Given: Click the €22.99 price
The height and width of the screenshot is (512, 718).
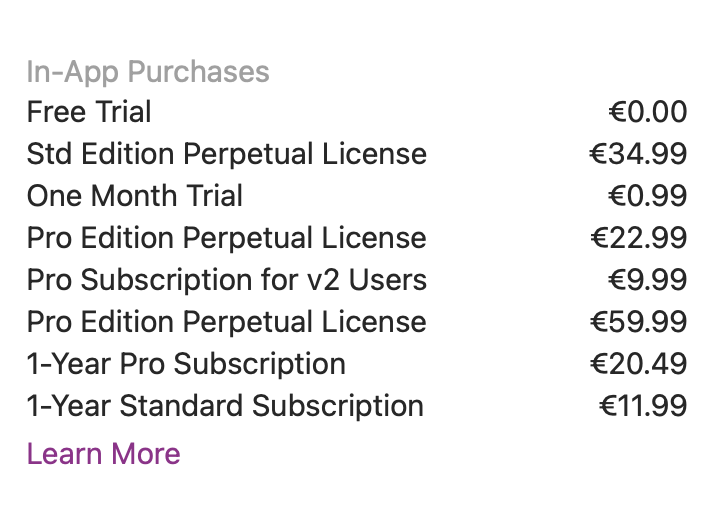Looking at the screenshot, I should 638,238.
